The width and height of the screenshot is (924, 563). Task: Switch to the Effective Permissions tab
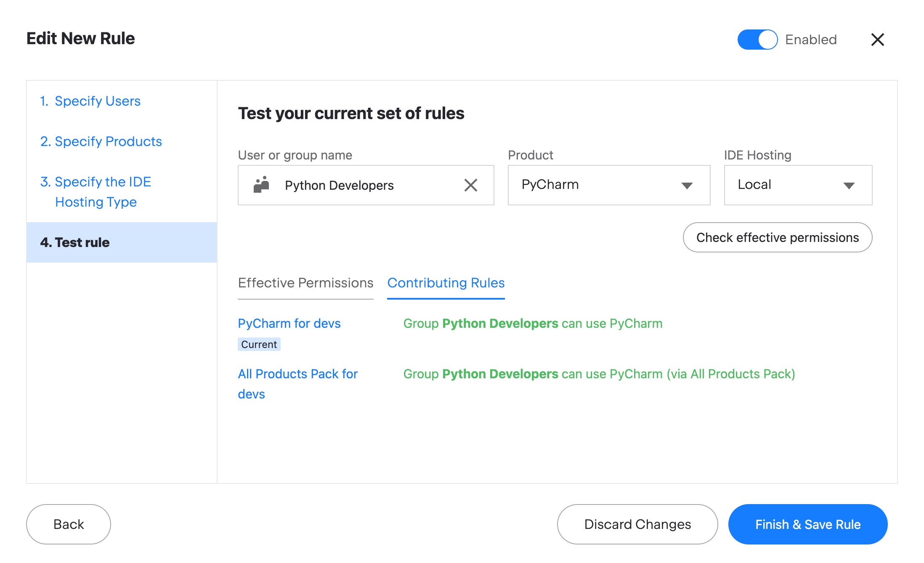(x=305, y=283)
